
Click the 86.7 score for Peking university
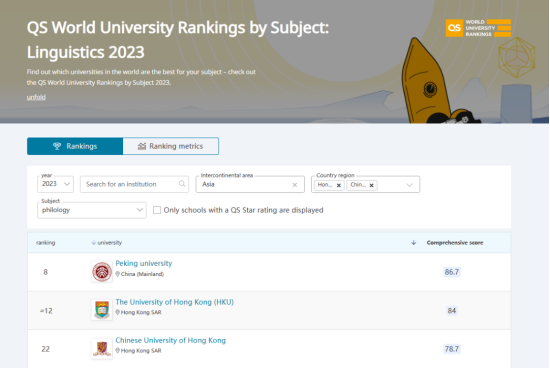point(452,272)
